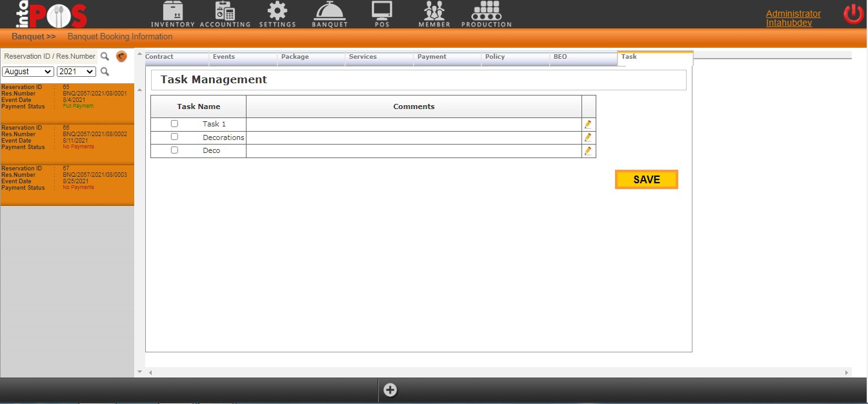The width and height of the screenshot is (868, 404).
Task: Click the red power logout icon
Action: [853, 14]
